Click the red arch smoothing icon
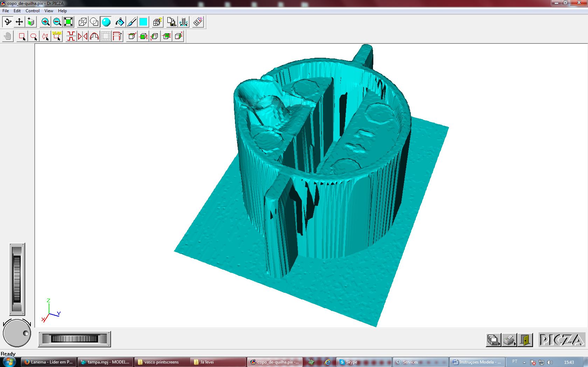 [94, 36]
